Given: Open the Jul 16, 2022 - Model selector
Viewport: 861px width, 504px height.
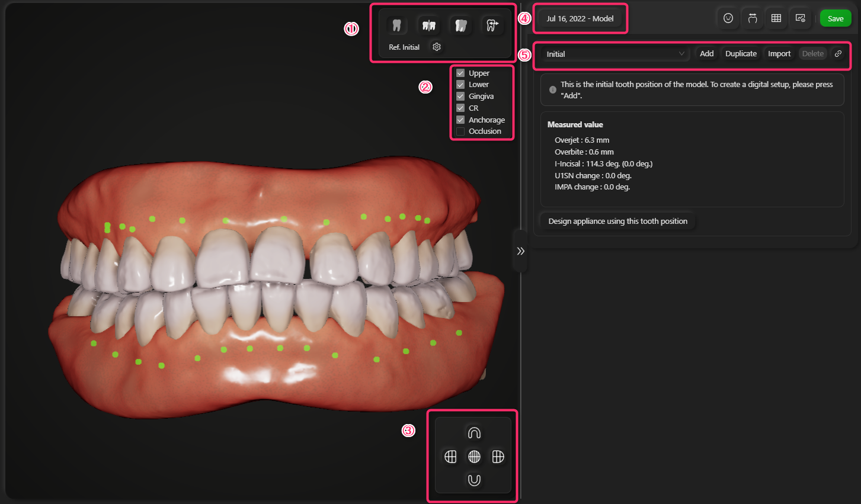Looking at the screenshot, I should click(x=580, y=19).
